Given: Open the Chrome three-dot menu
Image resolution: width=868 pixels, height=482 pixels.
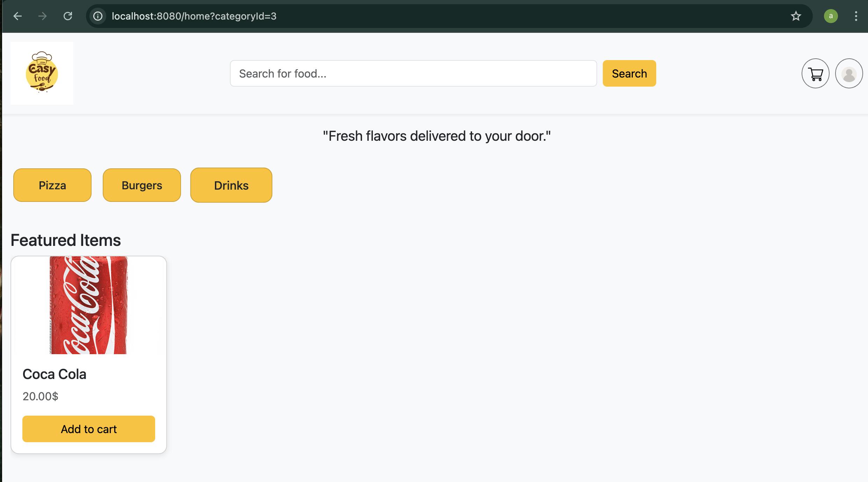Looking at the screenshot, I should 856,16.
